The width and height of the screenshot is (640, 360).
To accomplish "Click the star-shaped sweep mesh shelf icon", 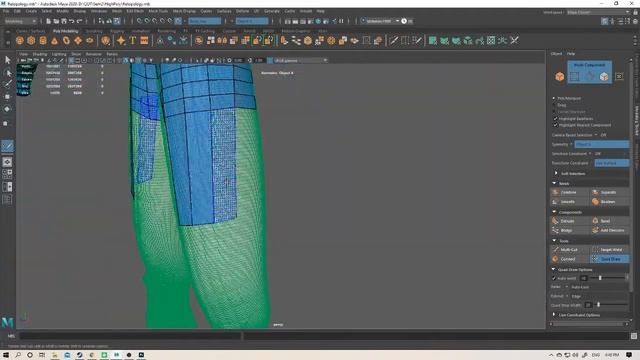I will tap(121, 40).
